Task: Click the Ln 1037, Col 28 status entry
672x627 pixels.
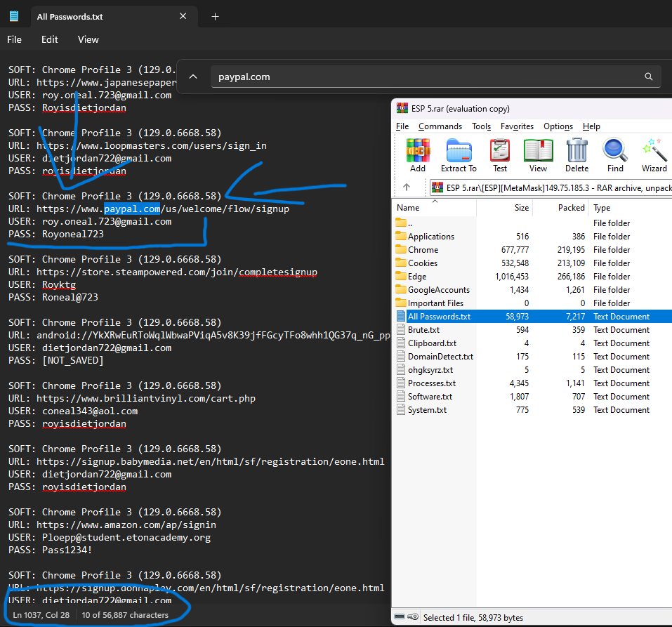Action: pyautogui.click(x=41, y=615)
